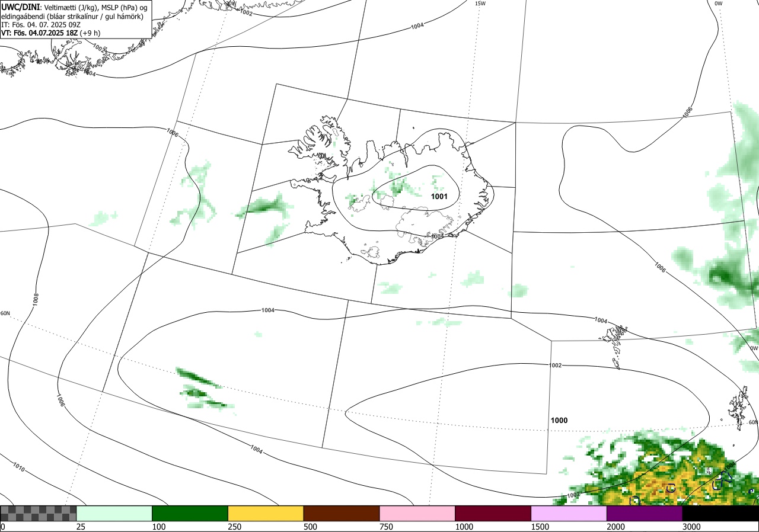Click the UWC/DINI title text

tap(20, 6)
